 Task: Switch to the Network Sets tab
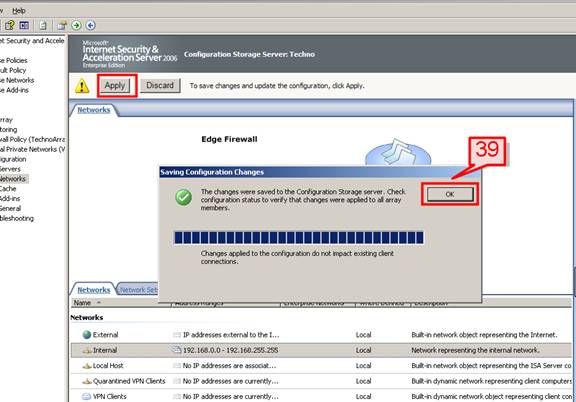pos(138,290)
